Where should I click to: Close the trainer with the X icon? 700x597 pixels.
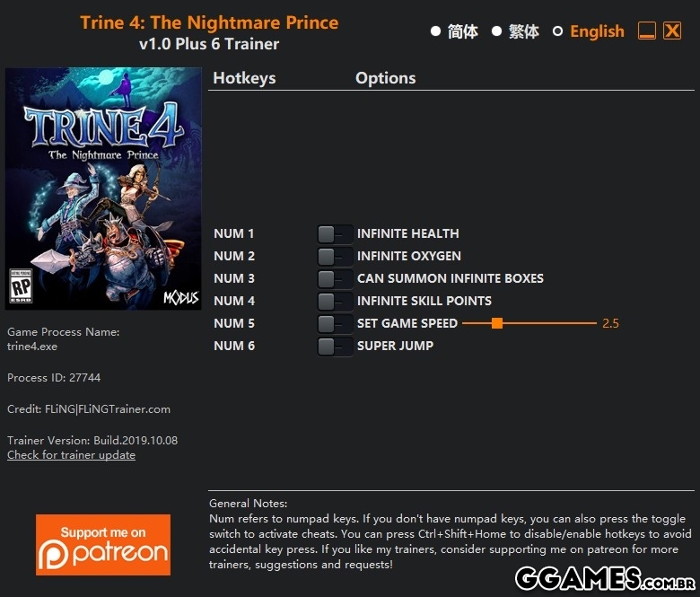coord(672,31)
